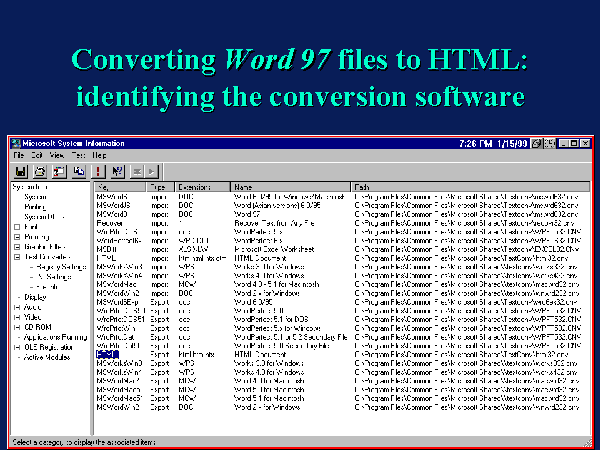Viewport: 600px width, 450px height.
Task: Open the File menu
Action: [19, 155]
